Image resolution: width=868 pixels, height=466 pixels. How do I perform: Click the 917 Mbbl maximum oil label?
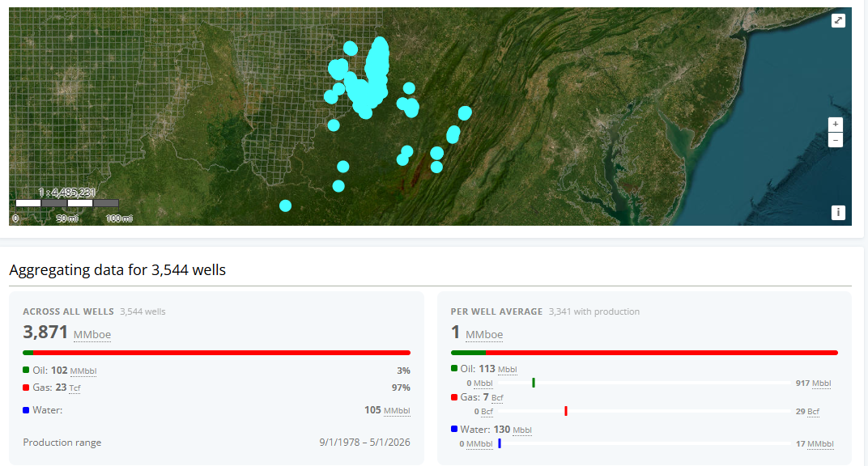click(x=813, y=383)
